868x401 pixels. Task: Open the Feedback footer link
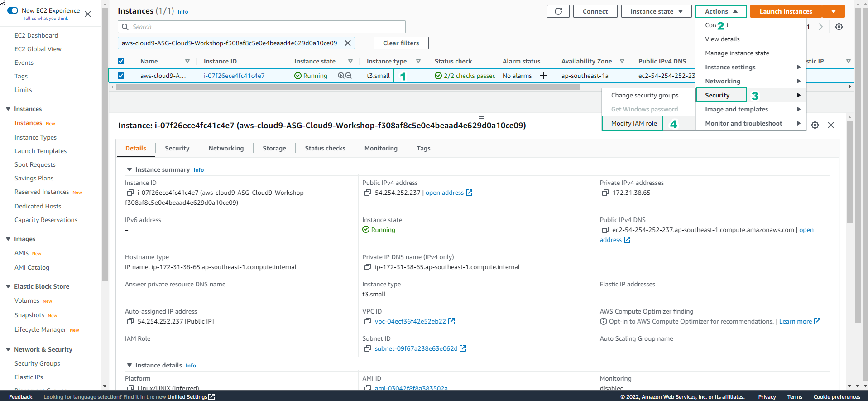click(x=20, y=397)
